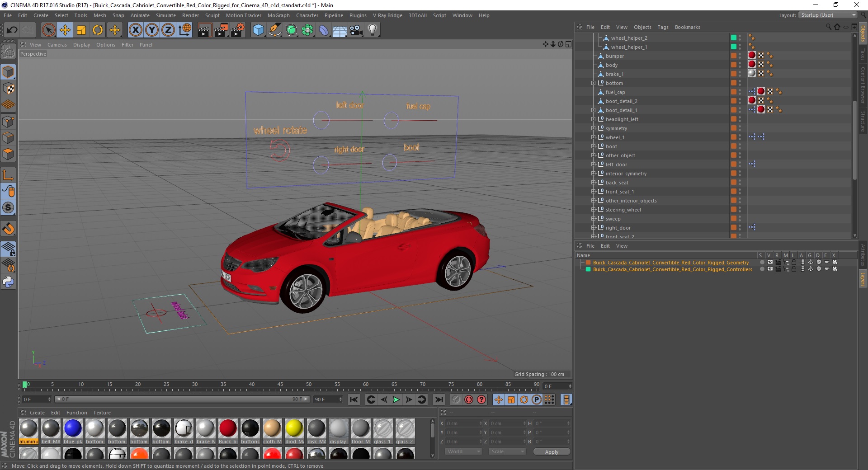Go to start of timeline
The height and width of the screenshot is (470, 868).
point(354,399)
